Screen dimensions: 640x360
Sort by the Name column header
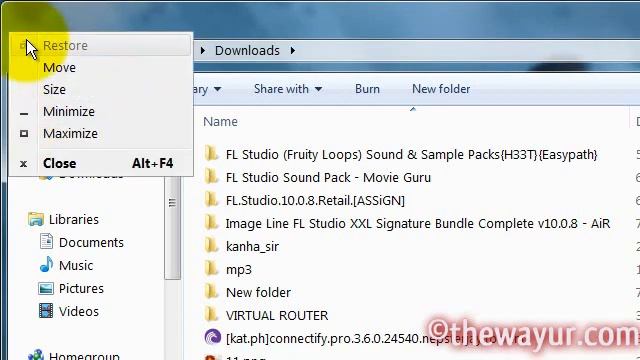[220, 122]
